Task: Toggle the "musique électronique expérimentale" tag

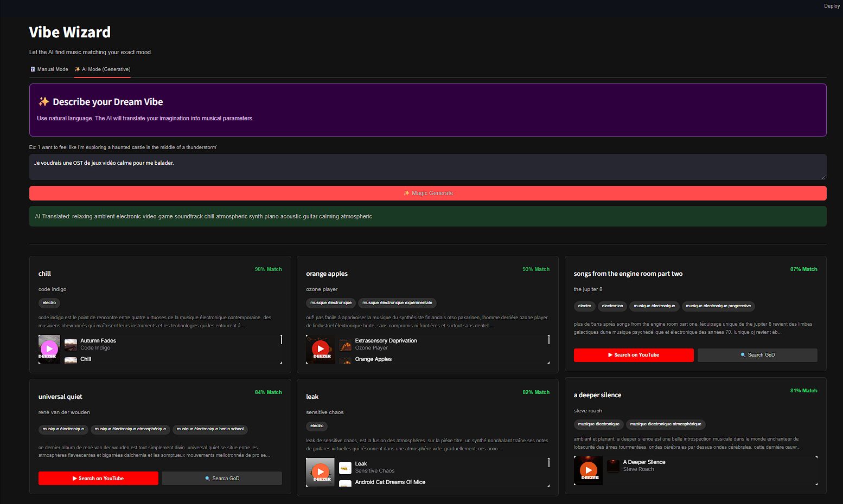Action: (x=397, y=302)
